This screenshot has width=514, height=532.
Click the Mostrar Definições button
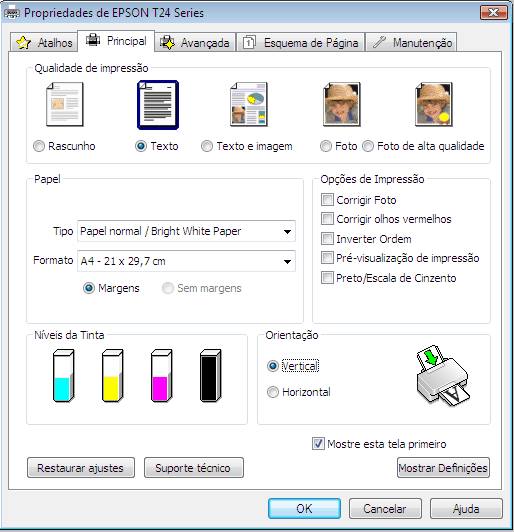(x=443, y=468)
